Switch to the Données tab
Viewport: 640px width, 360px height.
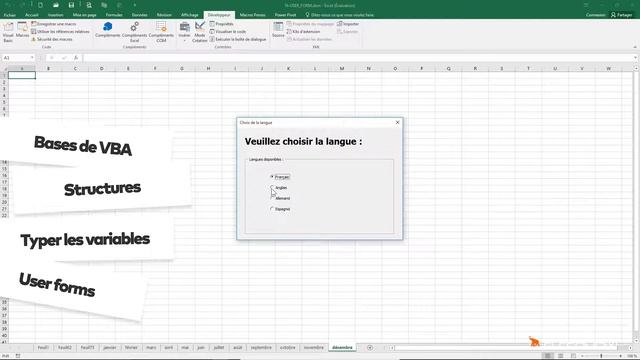(x=140, y=15)
